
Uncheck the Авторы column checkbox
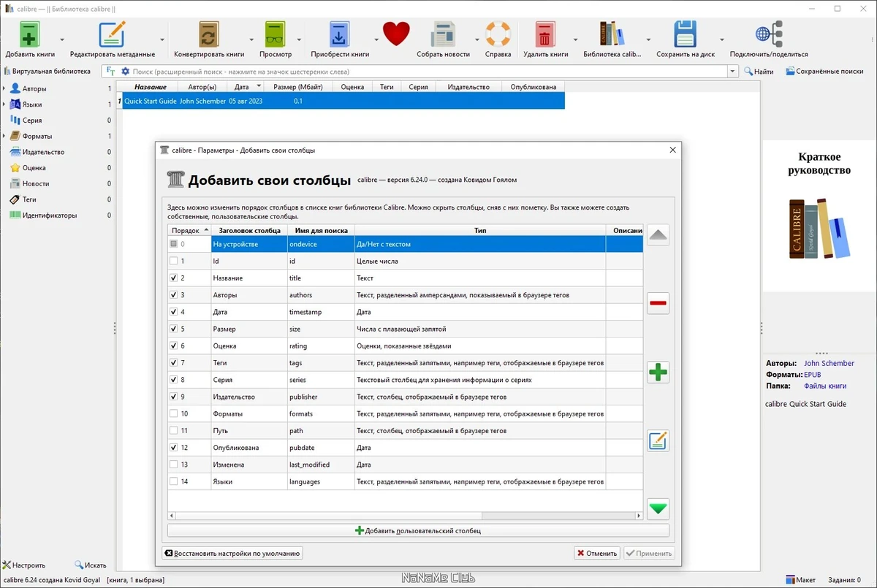coord(173,295)
